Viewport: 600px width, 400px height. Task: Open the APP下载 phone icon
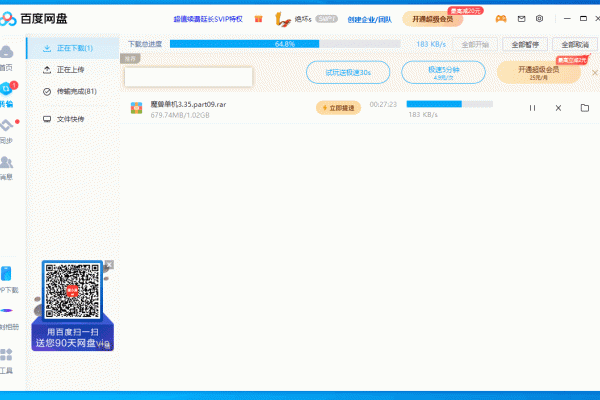7,274
